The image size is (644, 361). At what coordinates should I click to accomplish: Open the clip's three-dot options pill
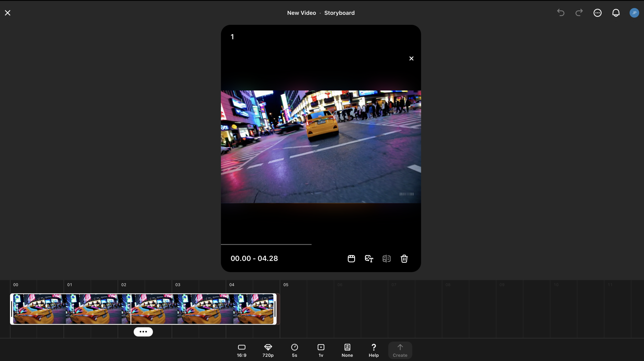143,332
